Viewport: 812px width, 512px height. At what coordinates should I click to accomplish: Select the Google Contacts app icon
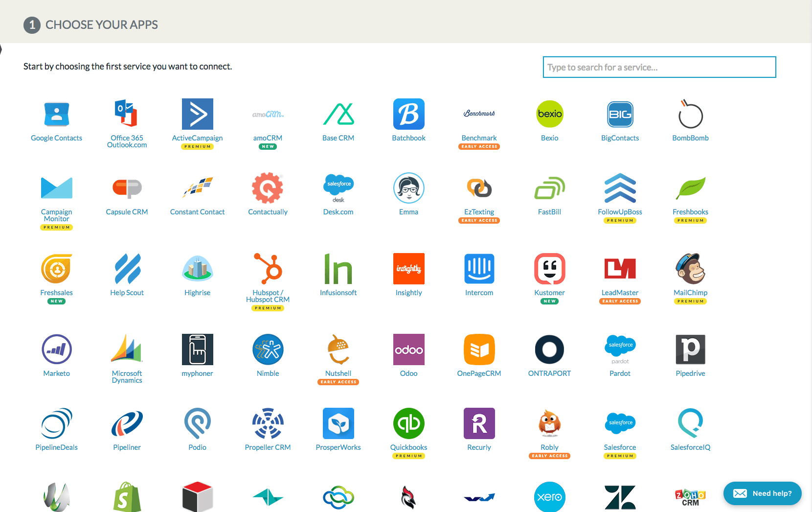coord(57,114)
